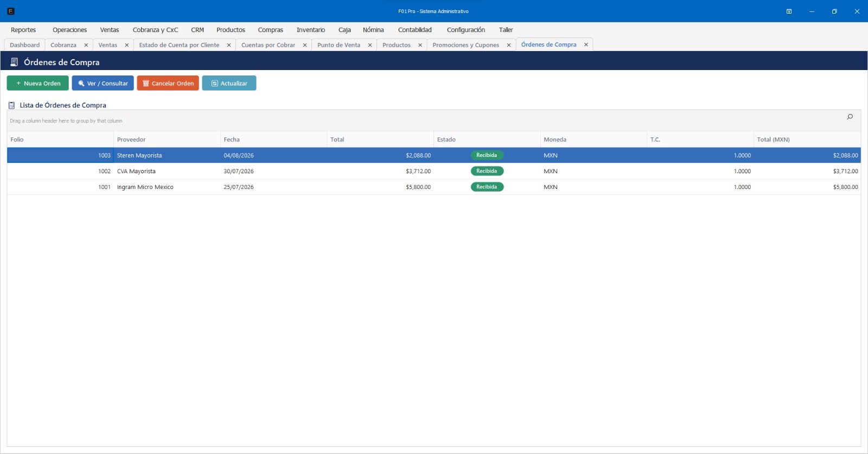Close the Órdenes de Compra tab

click(586, 45)
